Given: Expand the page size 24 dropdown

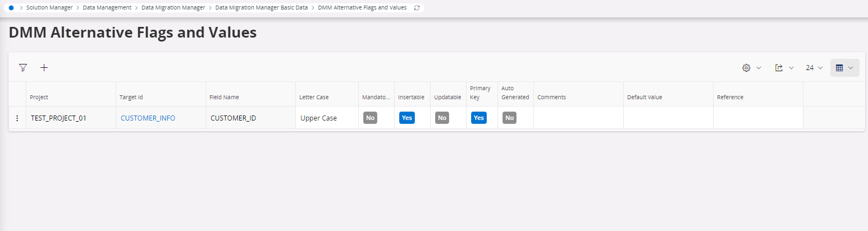Looking at the screenshot, I should (814, 68).
